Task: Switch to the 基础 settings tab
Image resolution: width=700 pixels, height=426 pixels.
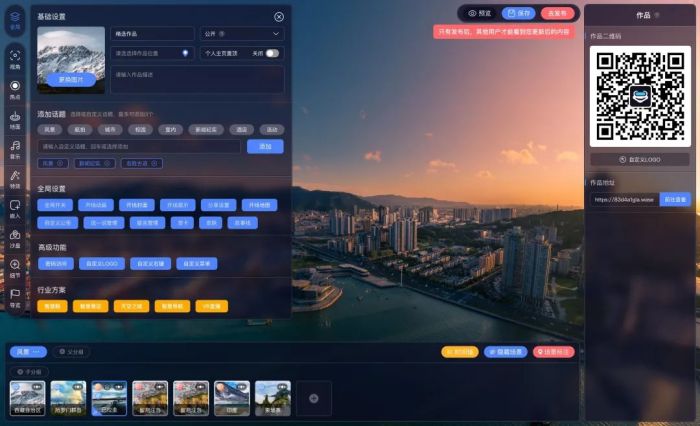Action: 14,25
